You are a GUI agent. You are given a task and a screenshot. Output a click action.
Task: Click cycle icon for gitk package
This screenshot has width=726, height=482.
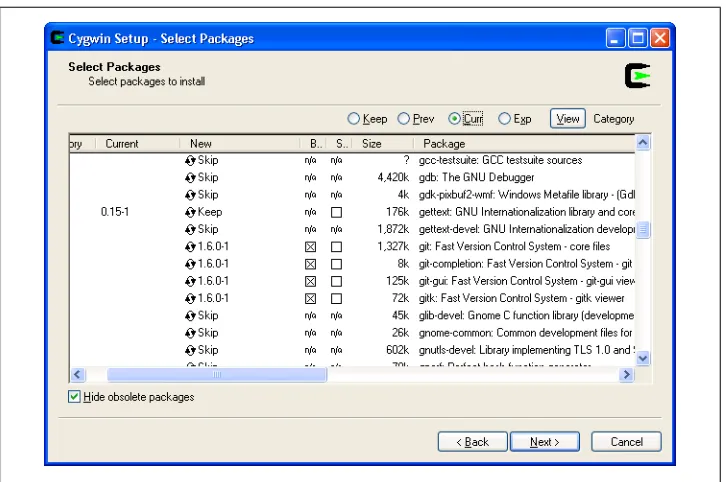[190, 299]
